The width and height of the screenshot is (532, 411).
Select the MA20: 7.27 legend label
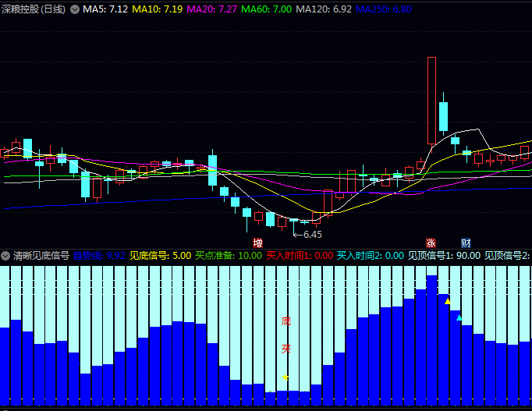[213, 9]
